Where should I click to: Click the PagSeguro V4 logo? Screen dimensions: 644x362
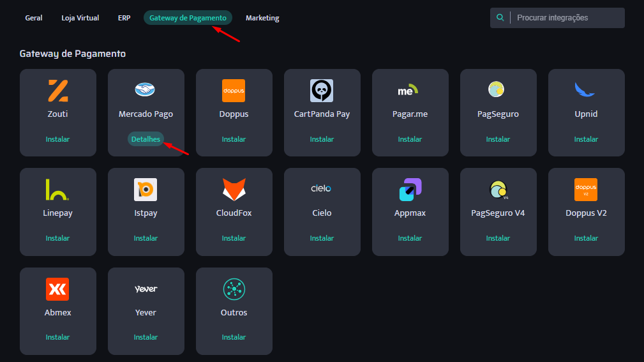click(x=499, y=190)
